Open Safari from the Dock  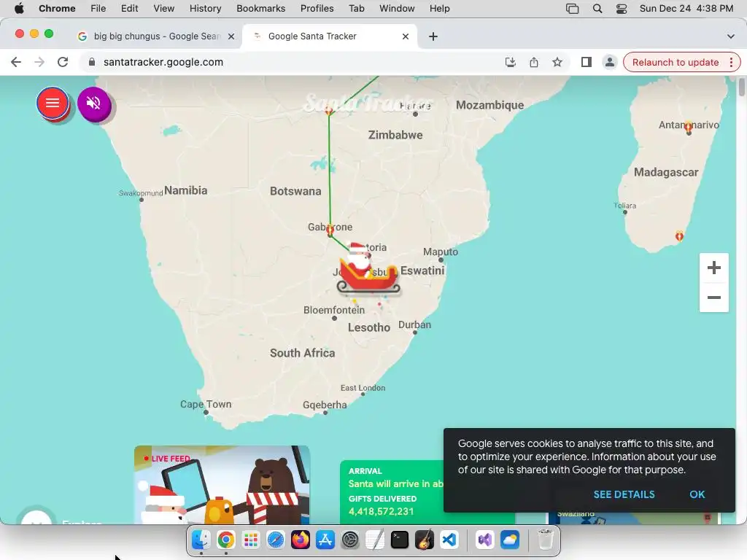pos(275,540)
